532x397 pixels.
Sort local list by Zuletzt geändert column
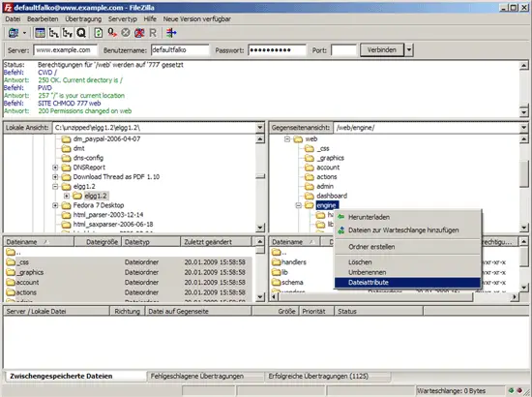pos(216,242)
